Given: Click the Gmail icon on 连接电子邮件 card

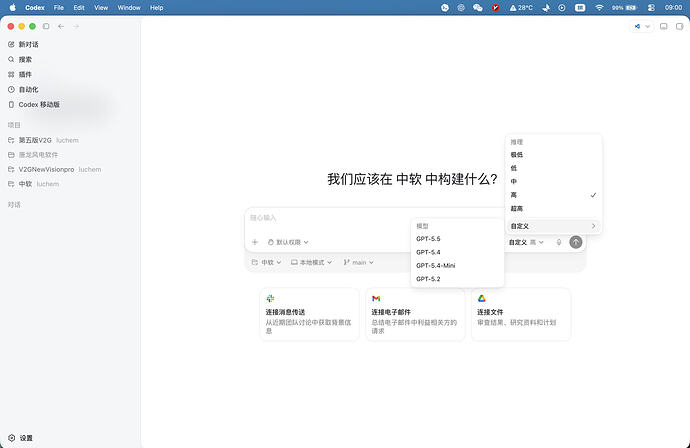Looking at the screenshot, I should coord(376,298).
